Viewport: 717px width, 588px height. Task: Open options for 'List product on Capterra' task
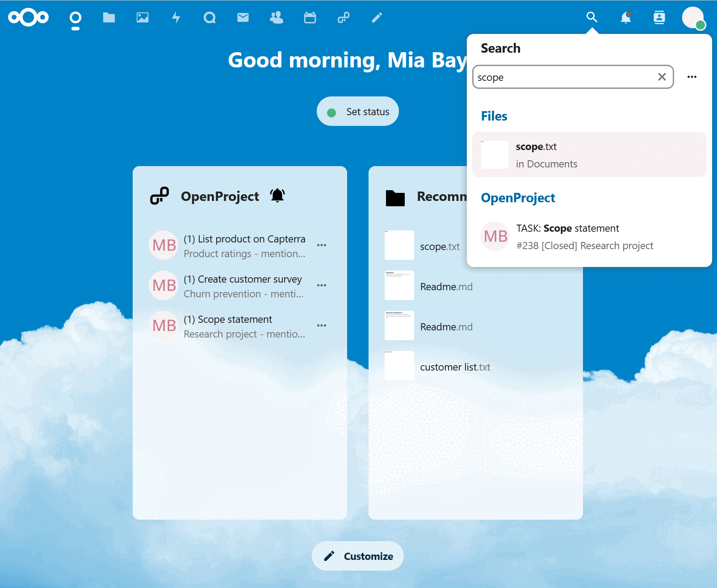coord(322,245)
